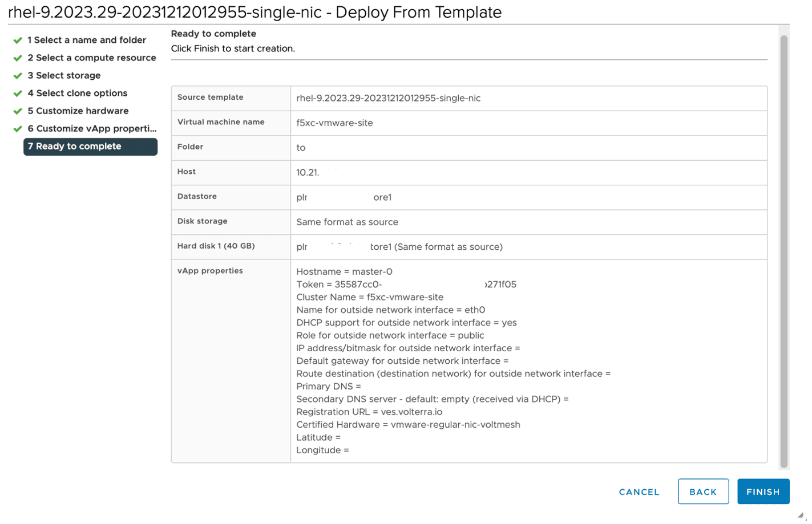
Task: Return to step 4 Select clone options
Action: click(77, 93)
